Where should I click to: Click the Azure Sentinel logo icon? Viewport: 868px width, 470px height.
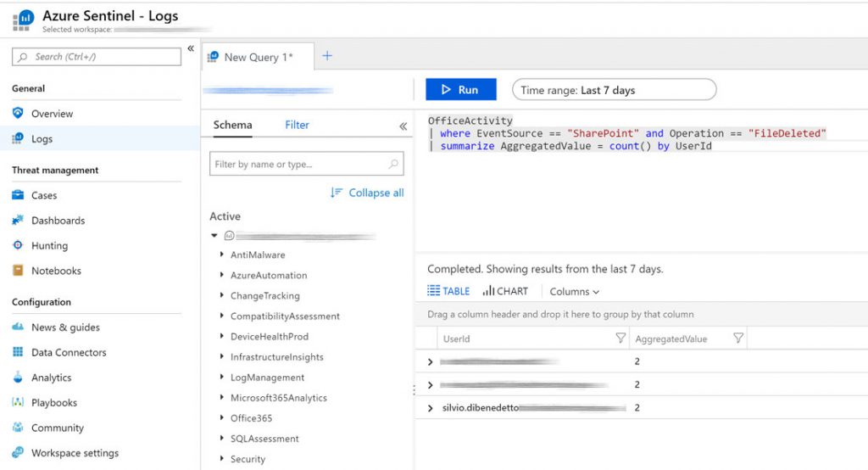pyautogui.click(x=23, y=20)
